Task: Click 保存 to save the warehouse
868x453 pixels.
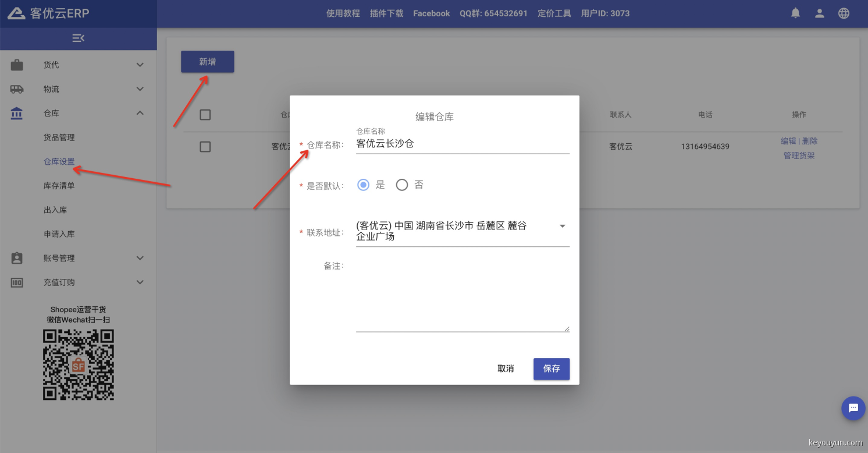Action: pos(552,369)
